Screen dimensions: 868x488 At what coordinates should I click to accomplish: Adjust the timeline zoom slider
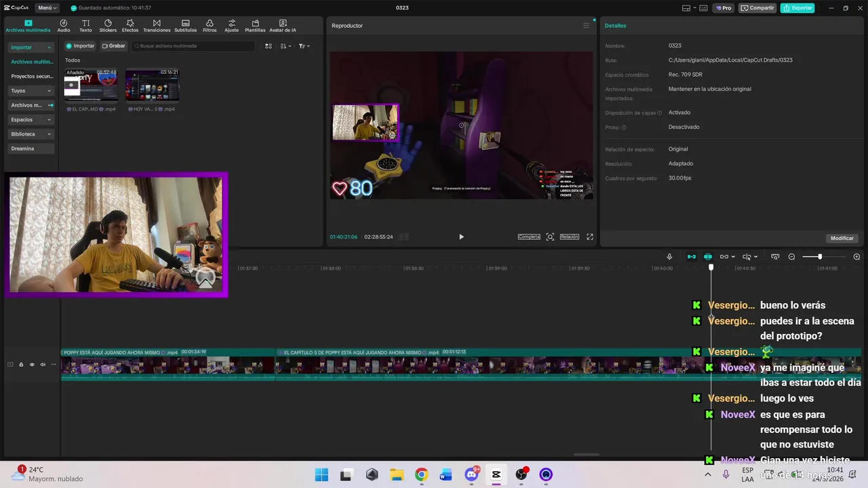pyautogui.click(x=820, y=257)
